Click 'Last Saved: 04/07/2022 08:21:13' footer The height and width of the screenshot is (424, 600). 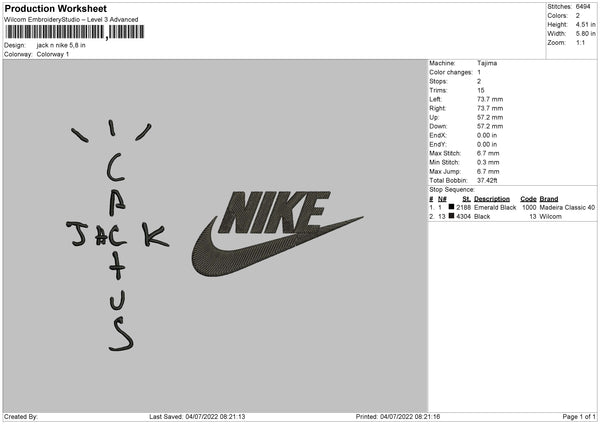[197, 417]
